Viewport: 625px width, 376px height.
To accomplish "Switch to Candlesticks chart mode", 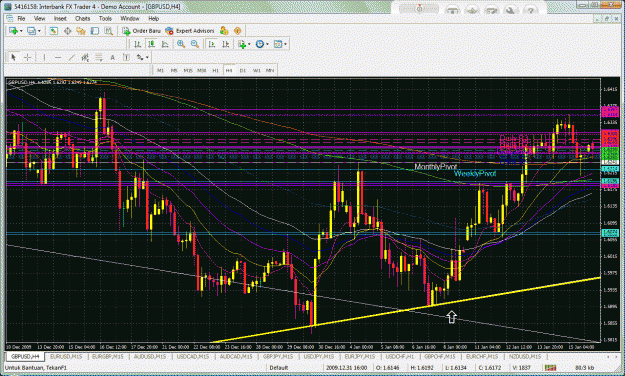I will (x=151, y=44).
